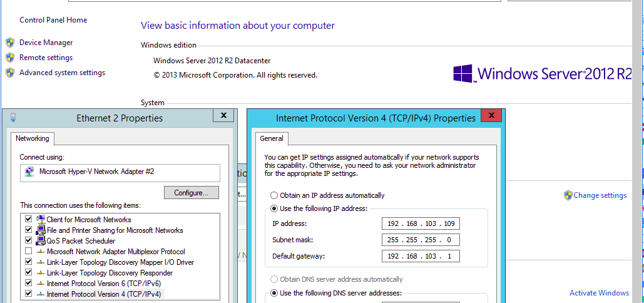Open the Networking tab

[x=33, y=139]
